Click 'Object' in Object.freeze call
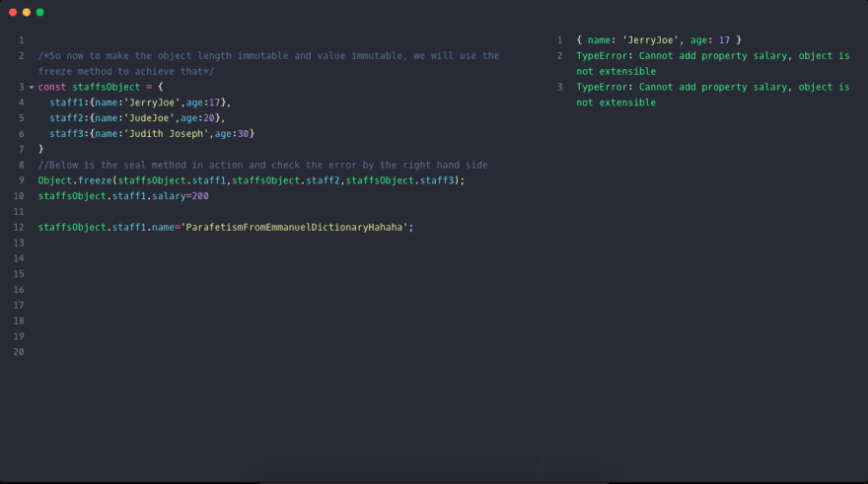This screenshot has height=484, width=868. tap(55, 180)
